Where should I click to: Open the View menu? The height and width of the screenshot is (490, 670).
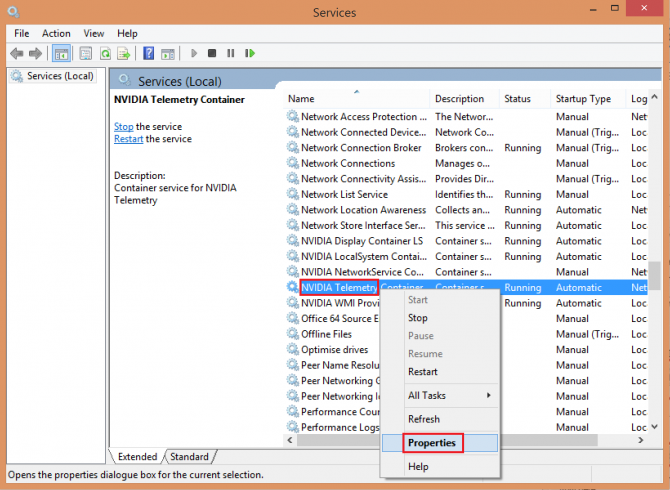tap(94, 33)
